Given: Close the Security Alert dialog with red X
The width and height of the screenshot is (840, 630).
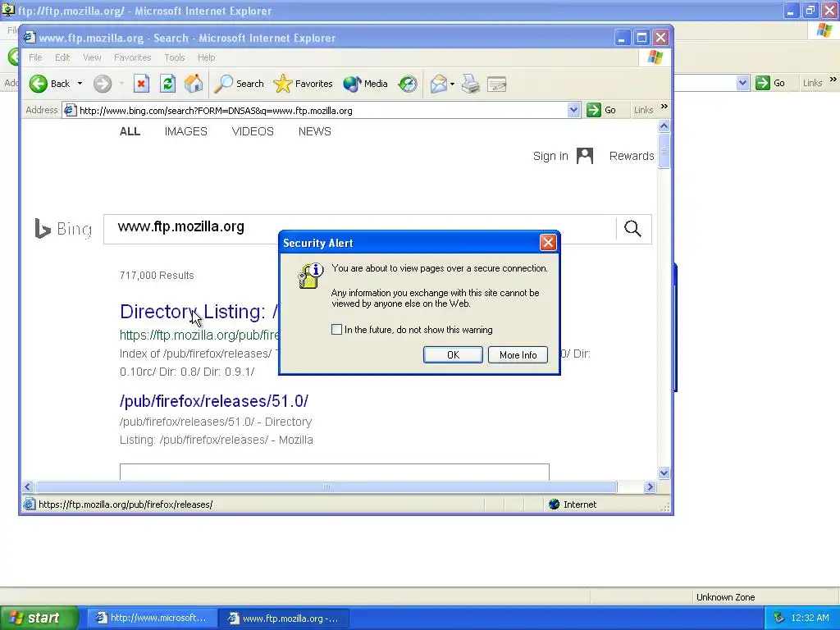Looking at the screenshot, I should 548,243.
